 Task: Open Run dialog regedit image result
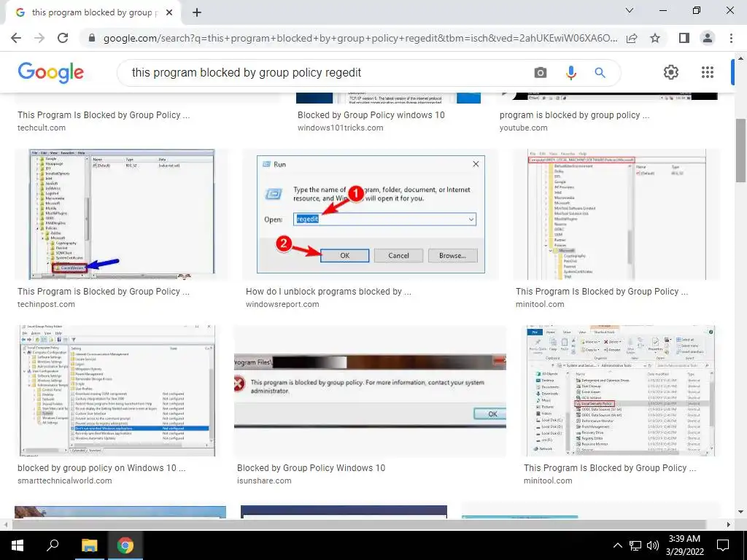click(371, 214)
